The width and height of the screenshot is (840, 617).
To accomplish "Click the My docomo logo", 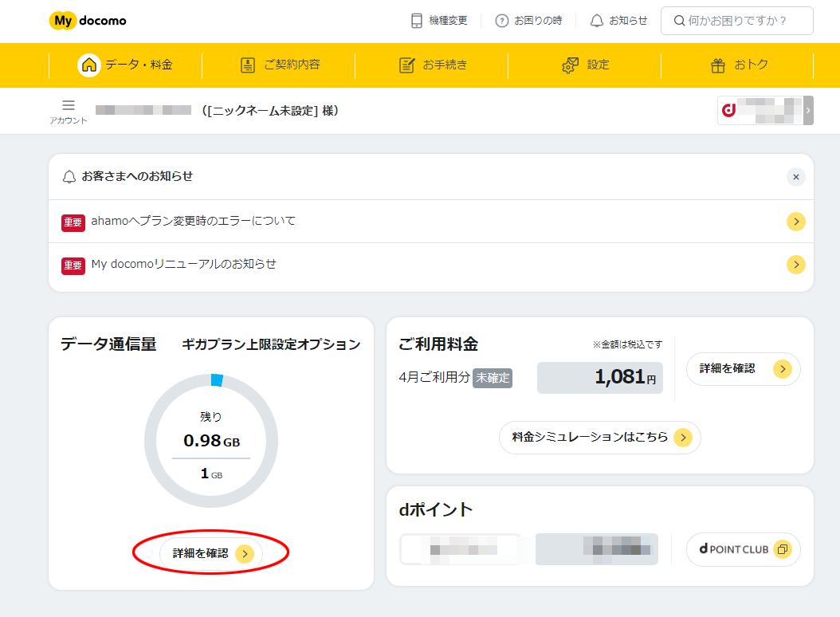I will tap(88, 21).
